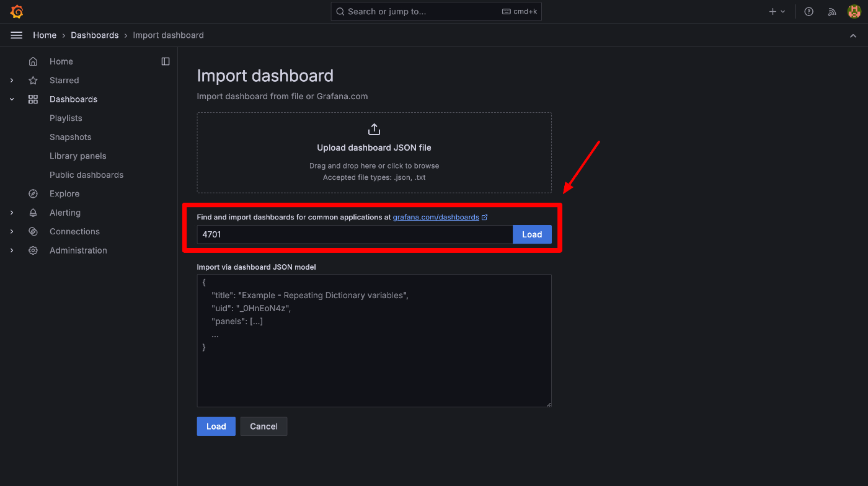Open Library panels menu item

[x=78, y=156]
